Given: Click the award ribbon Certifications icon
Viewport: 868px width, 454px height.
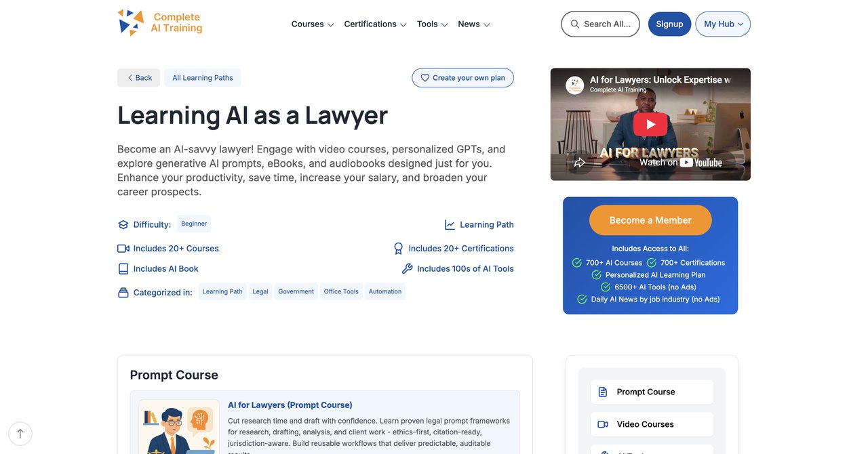Looking at the screenshot, I should 399,249.
